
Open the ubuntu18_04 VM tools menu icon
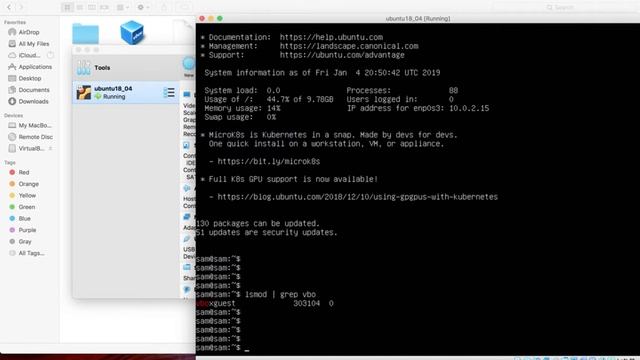click(169, 93)
